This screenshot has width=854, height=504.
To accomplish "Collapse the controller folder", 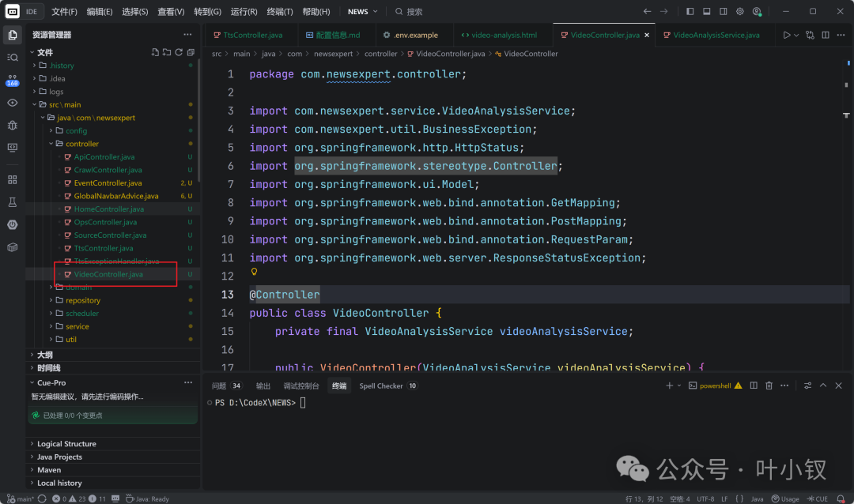I will click(x=51, y=144).
